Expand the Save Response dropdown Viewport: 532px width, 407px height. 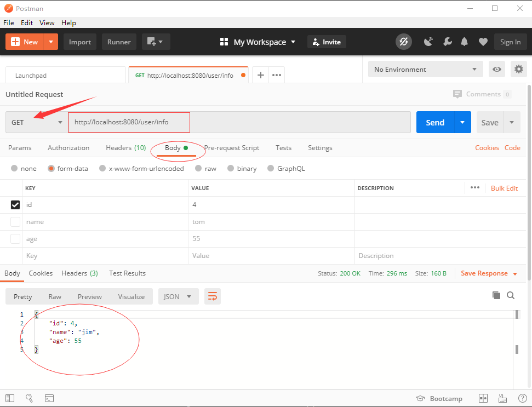(x=515, y=274)
